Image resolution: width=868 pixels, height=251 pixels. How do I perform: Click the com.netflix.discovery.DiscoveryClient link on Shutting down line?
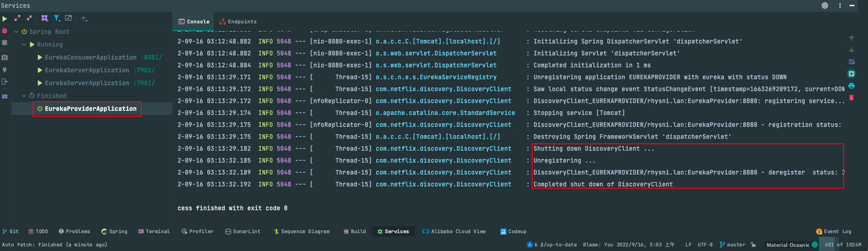click(443, 148)
